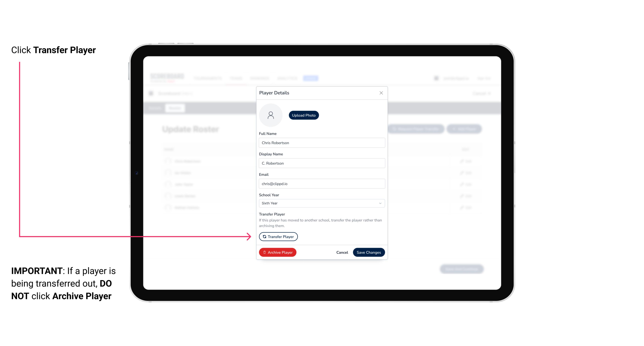Image resolution: width=644 pixels, height=346 pixels.
Task: Click the Email input field
Action: click(321, 183)
